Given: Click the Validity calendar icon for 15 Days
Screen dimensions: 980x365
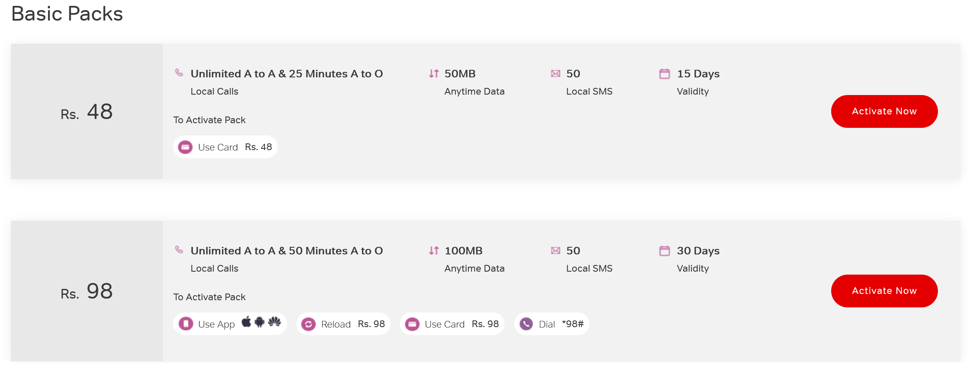Looking at the screenshot, I should point(665,73).
